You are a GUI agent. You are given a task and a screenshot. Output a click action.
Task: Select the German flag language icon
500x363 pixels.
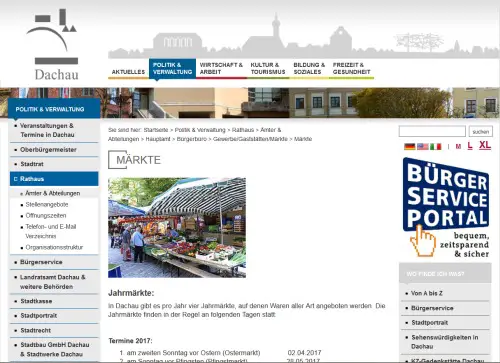(x=409, y=146)
